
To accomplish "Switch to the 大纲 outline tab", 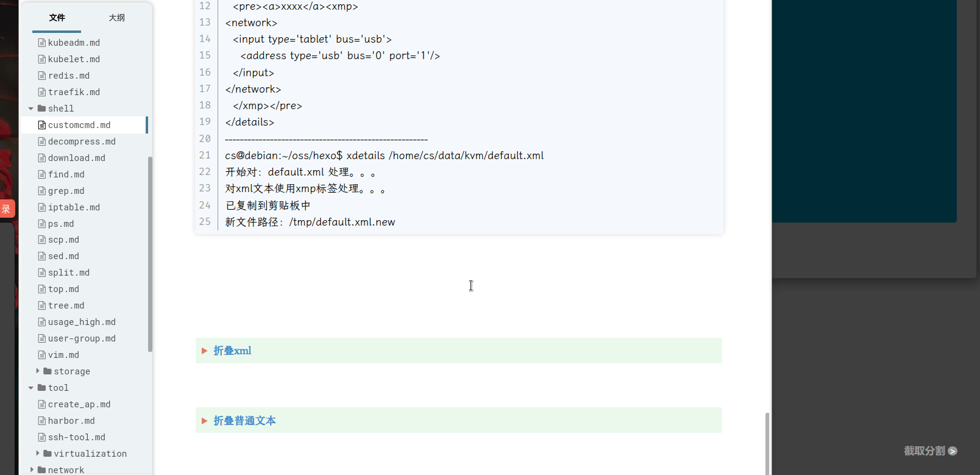I will pyautogui.click(x=116, y=18).
